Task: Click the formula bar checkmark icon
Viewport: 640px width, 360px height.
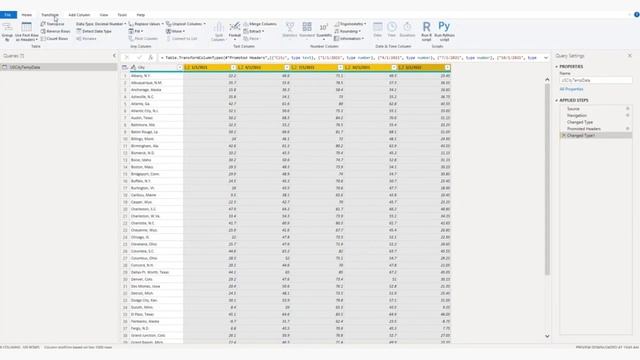Action: (139, 58)
